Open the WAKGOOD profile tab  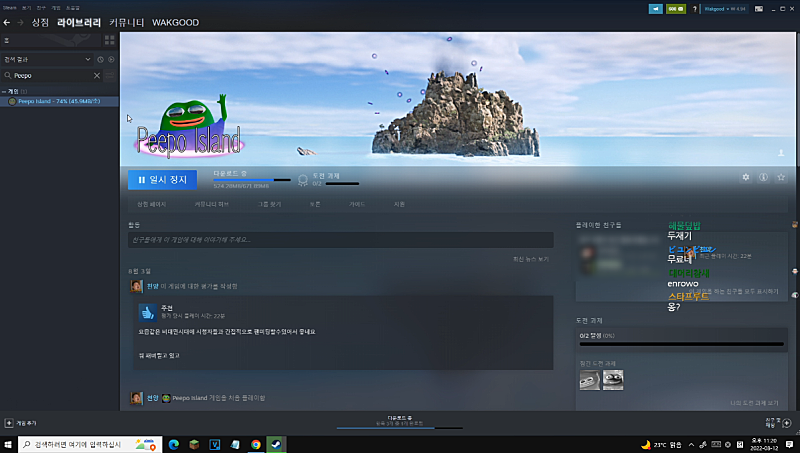click(x=176, y=22)
